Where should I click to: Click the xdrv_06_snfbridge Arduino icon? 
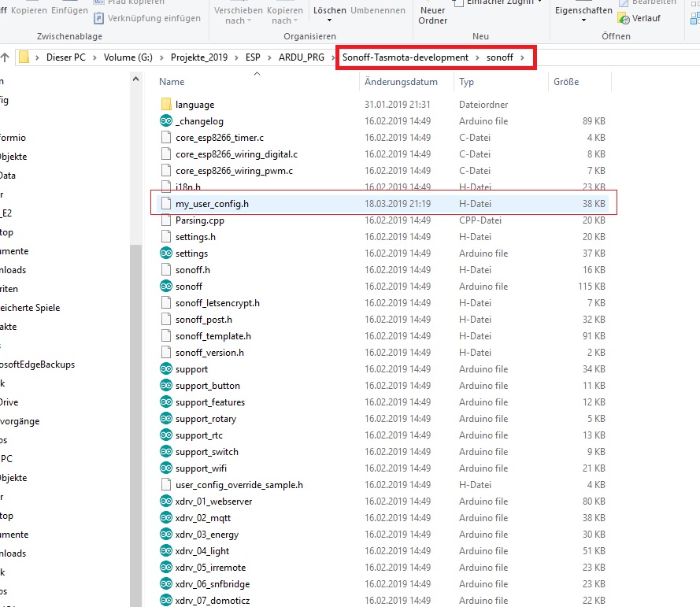point(166,583)
